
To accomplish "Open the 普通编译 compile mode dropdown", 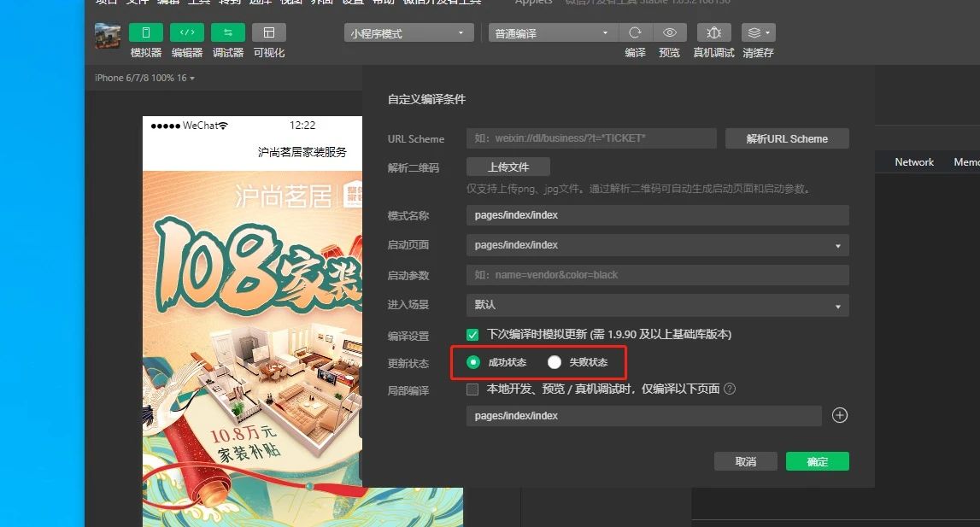I will tap(553, 33).
